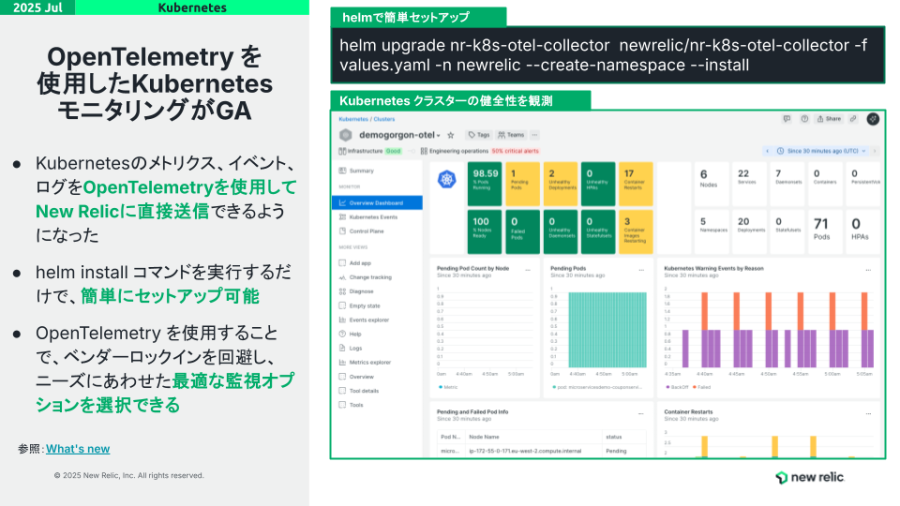Click the Overview sidebar icon
Screen dimensions: 900x506
click(342, 376)
